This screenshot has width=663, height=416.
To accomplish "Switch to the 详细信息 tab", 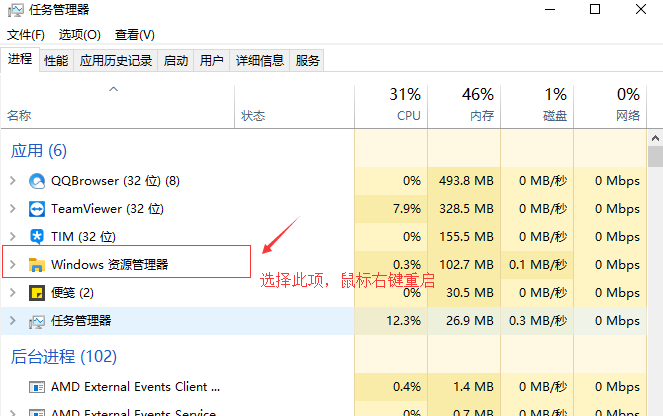I will point(259,61).
